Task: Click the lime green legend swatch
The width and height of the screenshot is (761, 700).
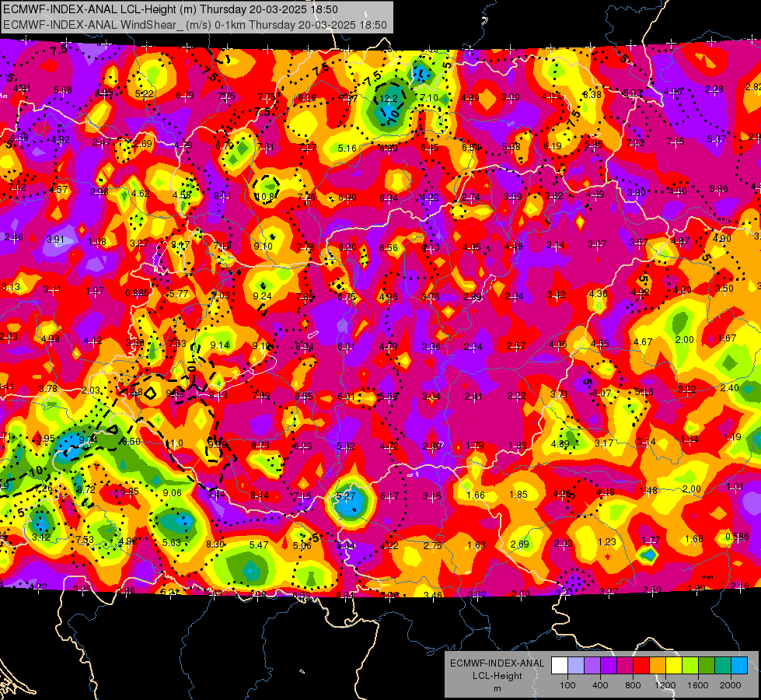Action: tap(690, 666)
